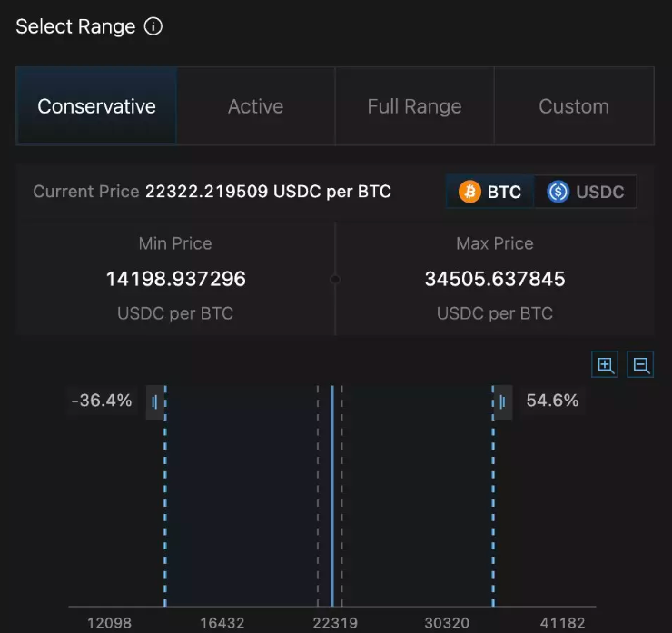Select the Conservative range tab

pos(96,106)
